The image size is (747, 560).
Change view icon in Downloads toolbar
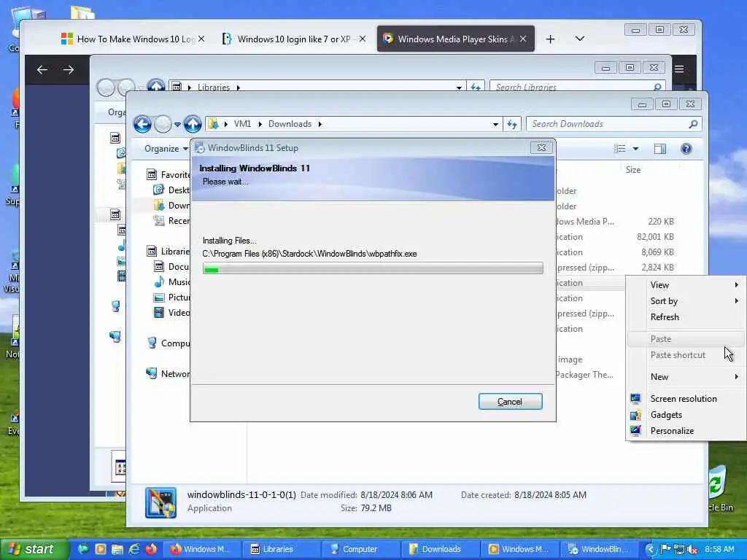click(620, 149)
